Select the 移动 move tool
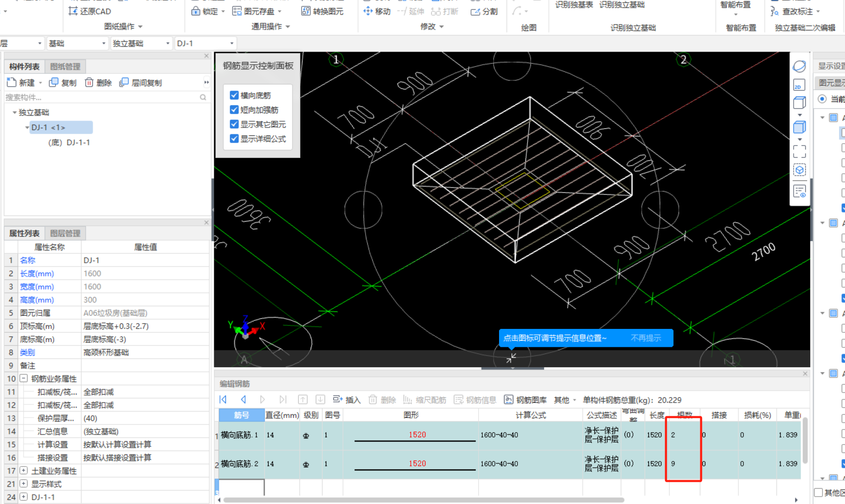Screen dimensions: 845x504 [x=376, y=11]
